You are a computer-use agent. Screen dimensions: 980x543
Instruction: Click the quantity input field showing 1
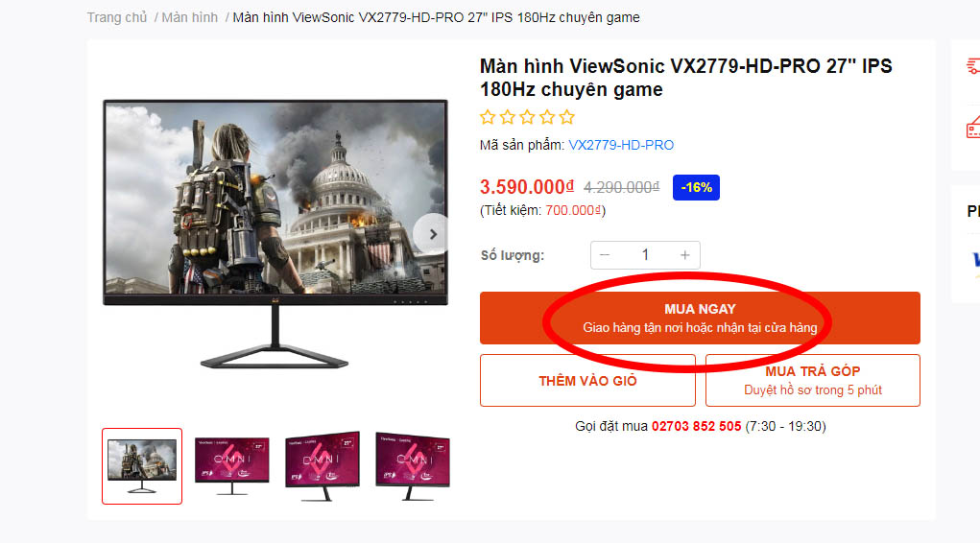pyautogui.click(x=645, y=255)
